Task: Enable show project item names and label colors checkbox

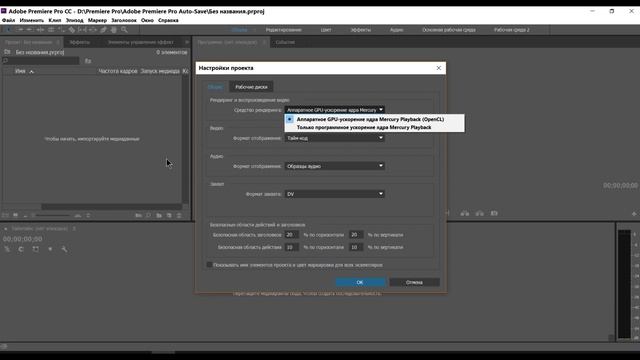Action: point(209,265)
